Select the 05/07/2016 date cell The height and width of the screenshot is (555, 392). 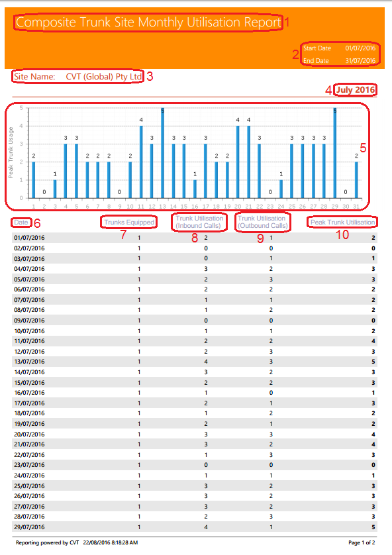click(x=29, y=279)
